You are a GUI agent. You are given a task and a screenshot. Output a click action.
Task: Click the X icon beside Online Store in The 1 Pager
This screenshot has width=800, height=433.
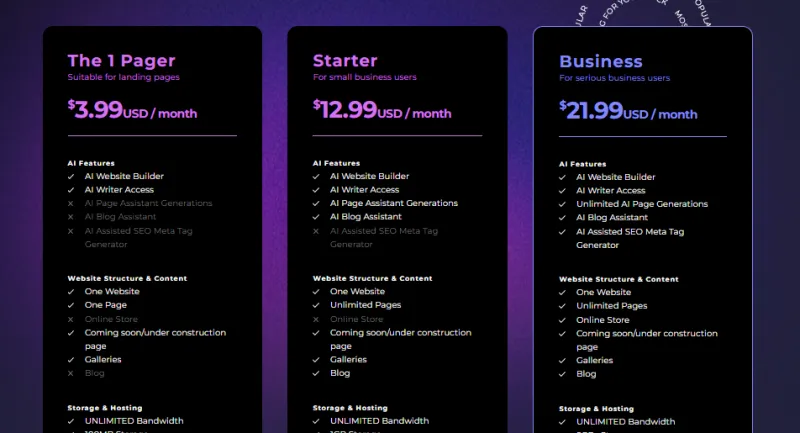click(x=71, y=319)
